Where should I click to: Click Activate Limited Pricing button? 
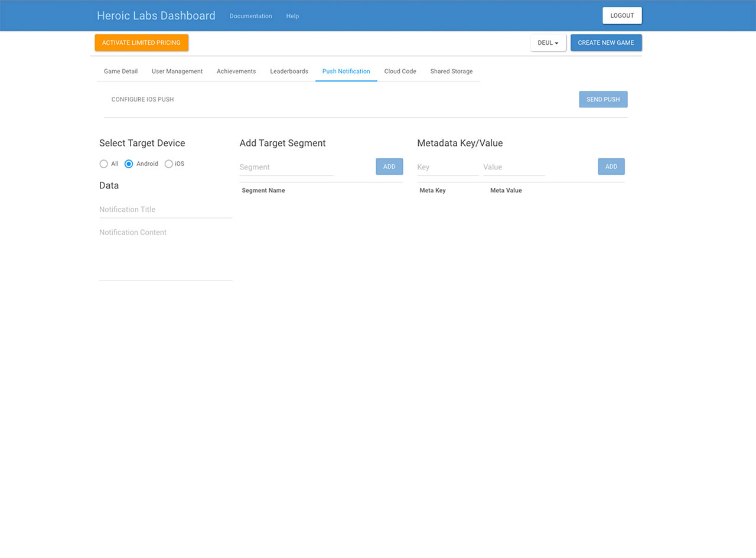(141, 43)
